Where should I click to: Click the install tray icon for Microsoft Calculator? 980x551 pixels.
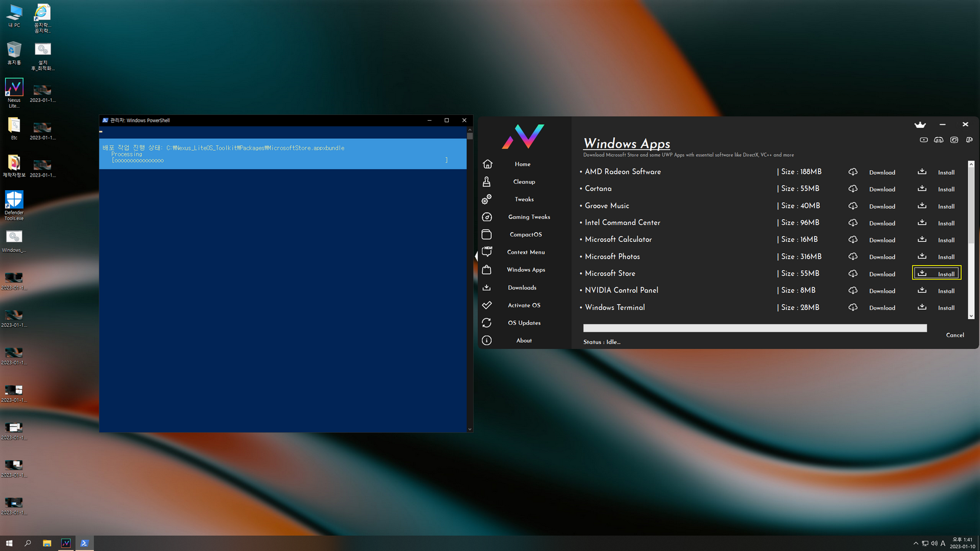pyautogui.click(x=922, y=240)
